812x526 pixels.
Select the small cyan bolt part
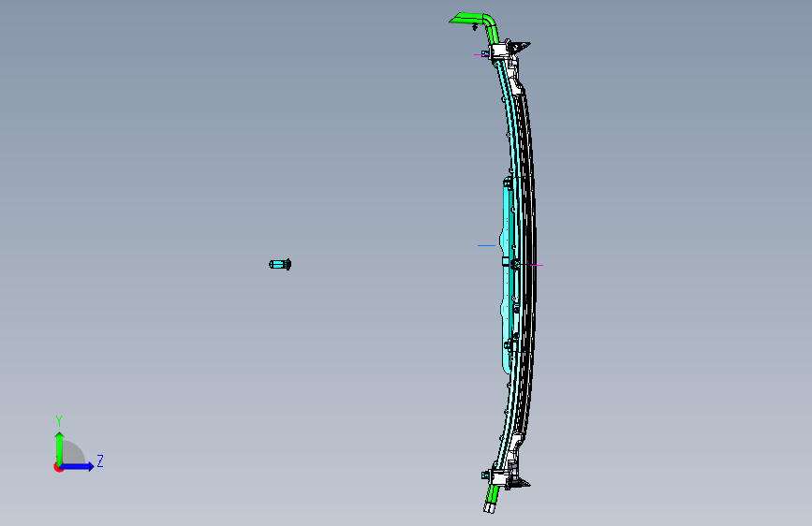tap(280, 265)
